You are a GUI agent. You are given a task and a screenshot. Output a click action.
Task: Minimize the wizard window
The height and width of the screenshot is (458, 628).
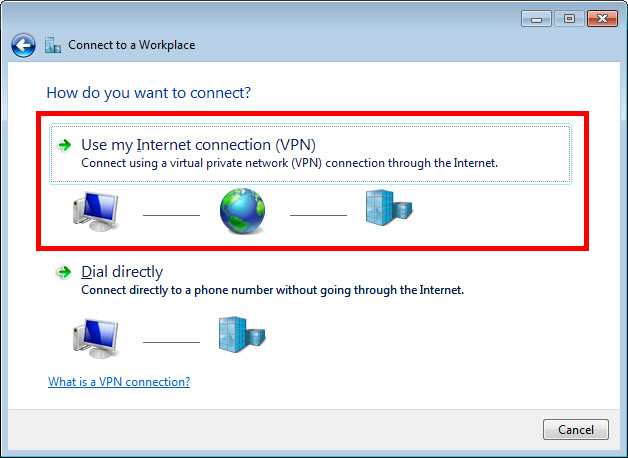pos(536,19)
